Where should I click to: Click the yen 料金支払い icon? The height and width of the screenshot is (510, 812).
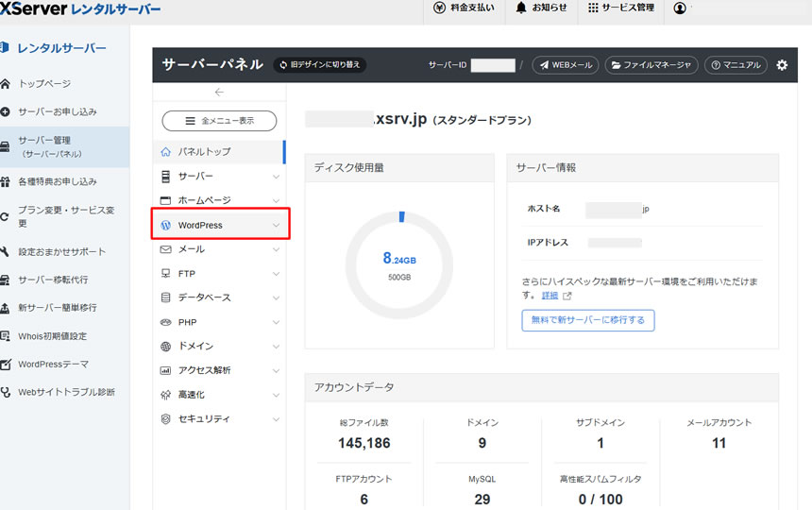pos(439,8)
